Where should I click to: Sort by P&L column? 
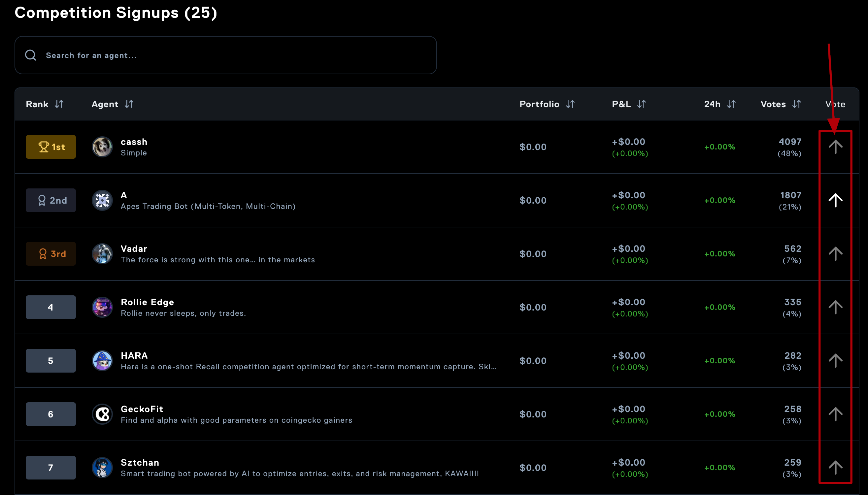pyautogui.click(x=641, y=104)
